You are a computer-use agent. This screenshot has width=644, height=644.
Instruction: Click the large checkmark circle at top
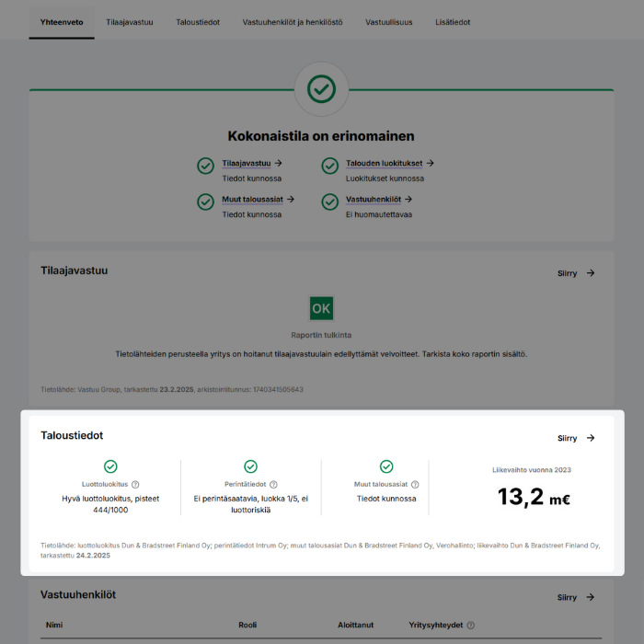(x=321, y=89)
